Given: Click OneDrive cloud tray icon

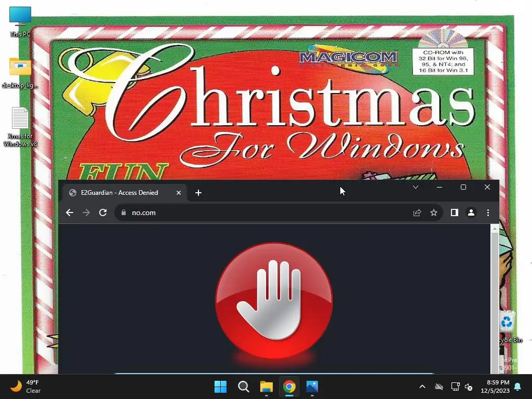Looking at the screenshot, I should tap(439, 387).
